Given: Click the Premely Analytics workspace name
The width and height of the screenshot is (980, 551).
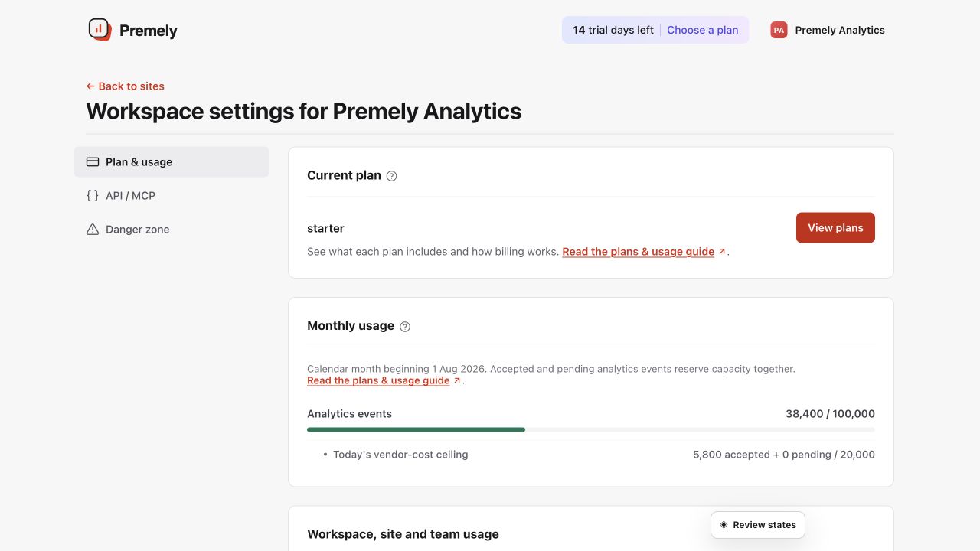Looking at the screenshot, I should pyautogui.click(x=840, y=30).
